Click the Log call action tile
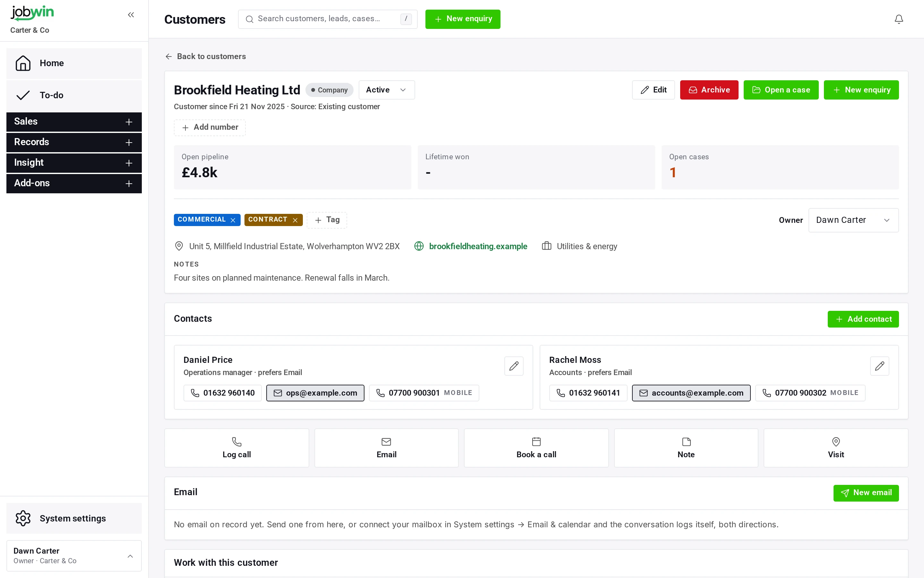 [x=237, y=448]
